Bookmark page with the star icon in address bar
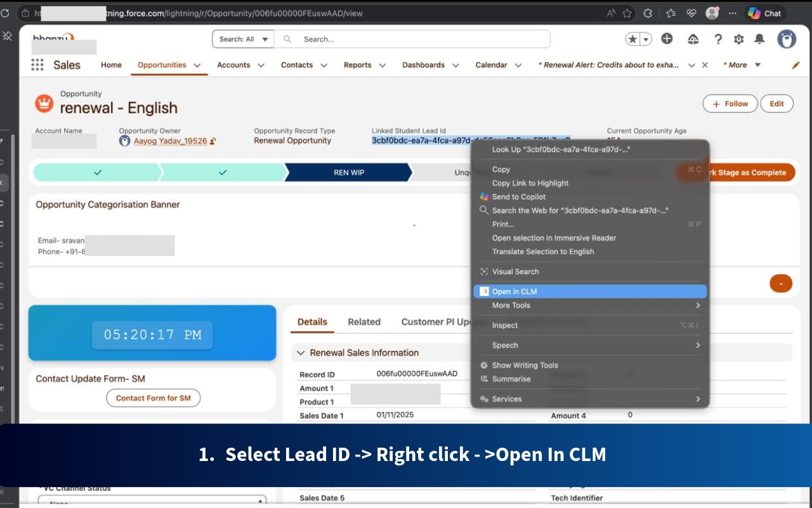This screenshot has width=812, height=508. pos(627,13)
